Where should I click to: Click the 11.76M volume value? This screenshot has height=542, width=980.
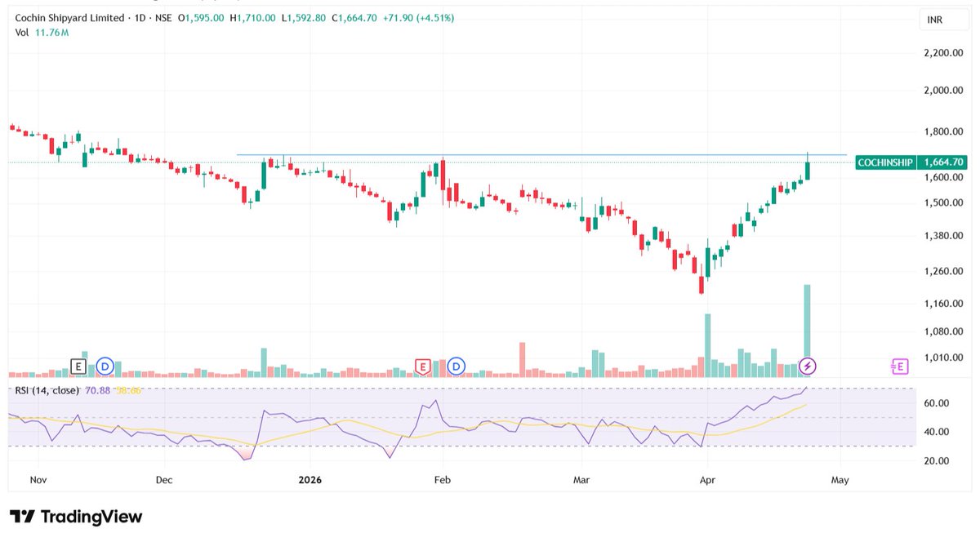(51, 33)
